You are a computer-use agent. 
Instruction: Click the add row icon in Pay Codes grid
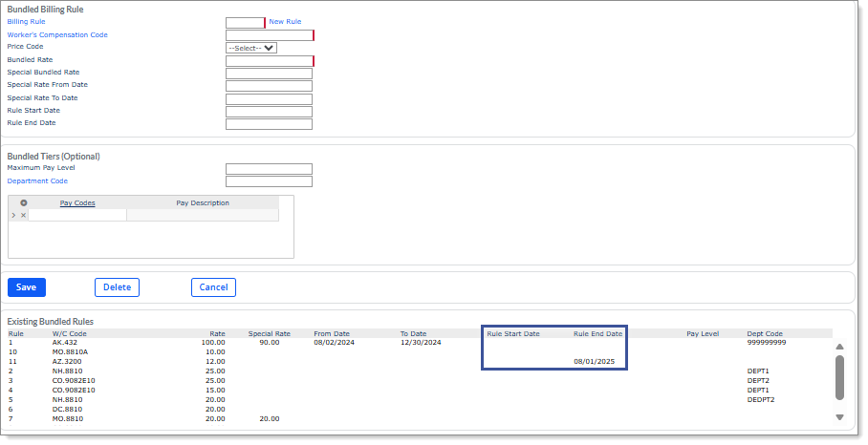[24, 202]
